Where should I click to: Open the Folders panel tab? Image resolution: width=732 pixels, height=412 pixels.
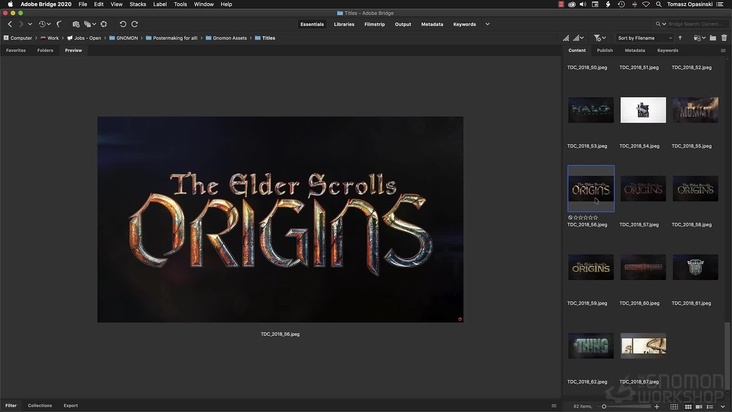pos(45,50)
